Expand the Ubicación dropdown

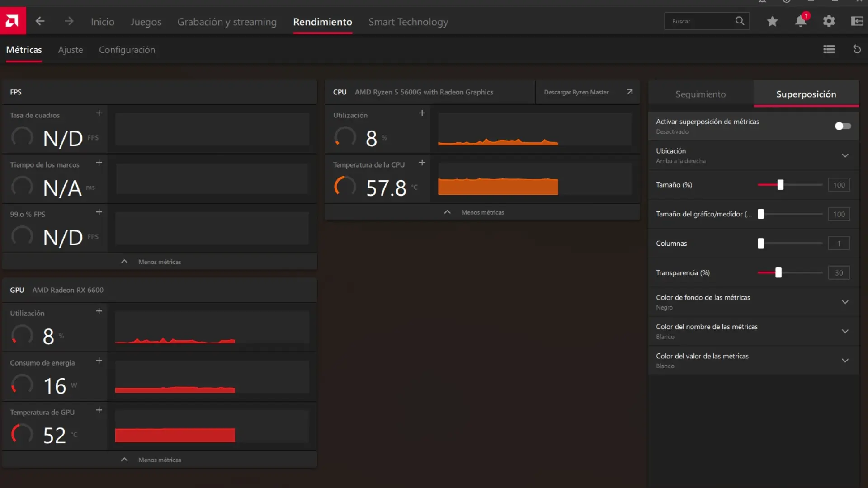[x=844, y=155]
